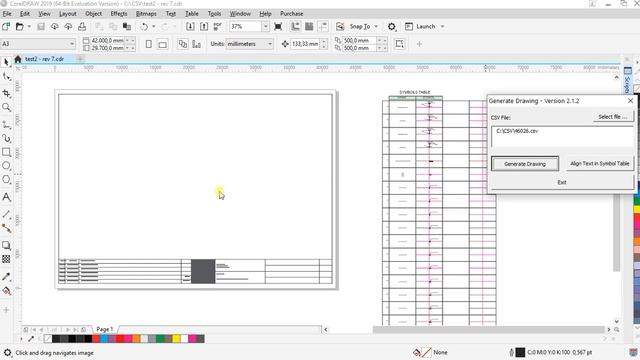This screenshot has height=360, width=640.
Task: Set page orientation to Landscape
Action: [x=162, y=44]
